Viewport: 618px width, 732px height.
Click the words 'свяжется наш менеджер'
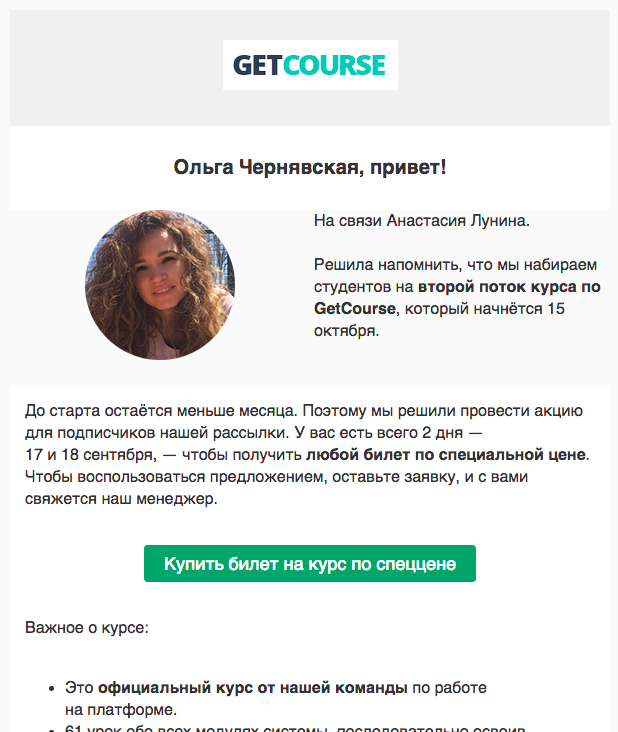click(x=121, y=499)
